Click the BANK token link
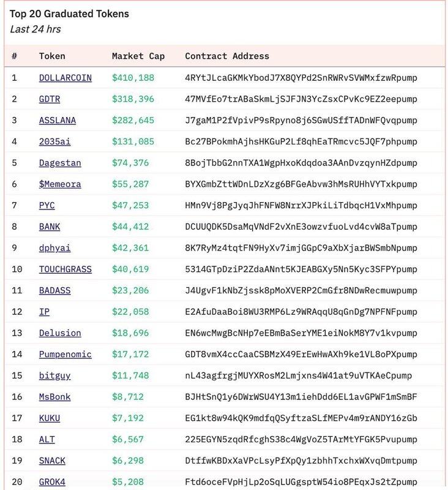 (x=50, y=227)
